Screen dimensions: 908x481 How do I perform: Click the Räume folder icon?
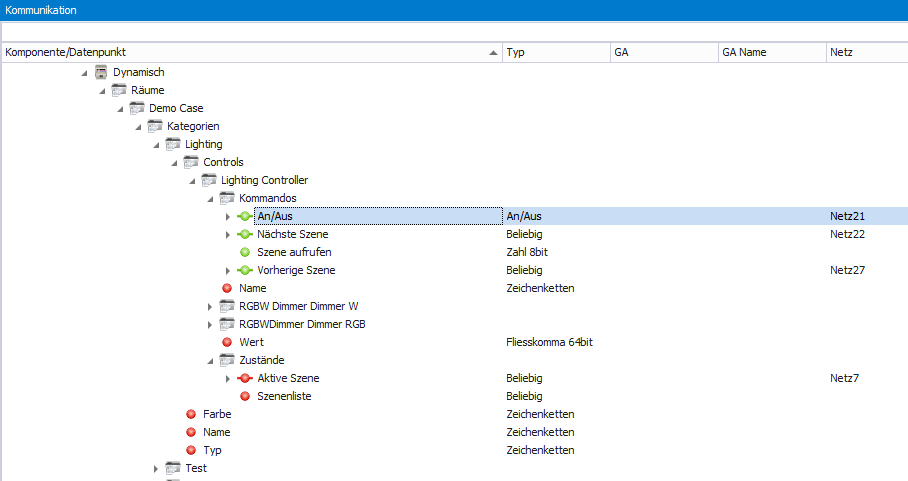[x=119, y=90]
